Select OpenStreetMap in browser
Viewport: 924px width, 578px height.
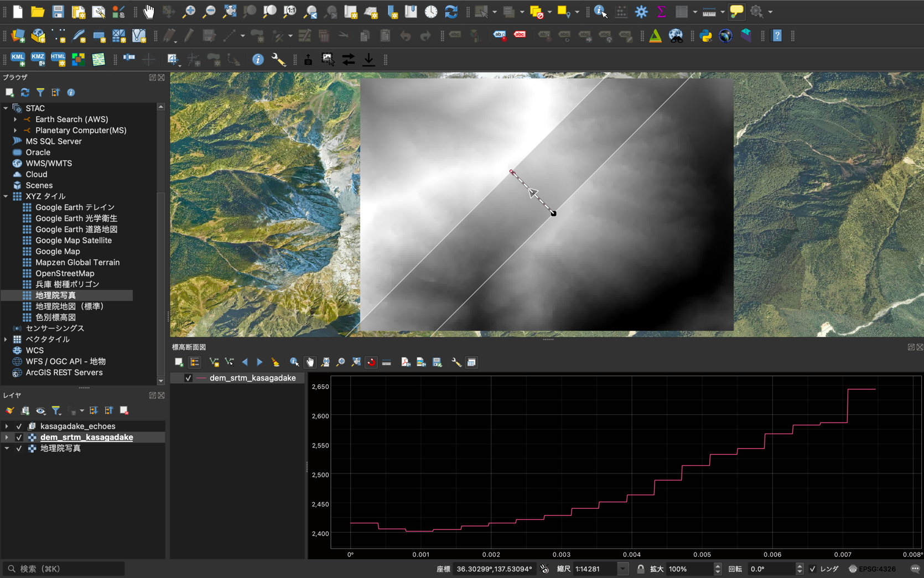pyautogui.click(x=65, y=274)
